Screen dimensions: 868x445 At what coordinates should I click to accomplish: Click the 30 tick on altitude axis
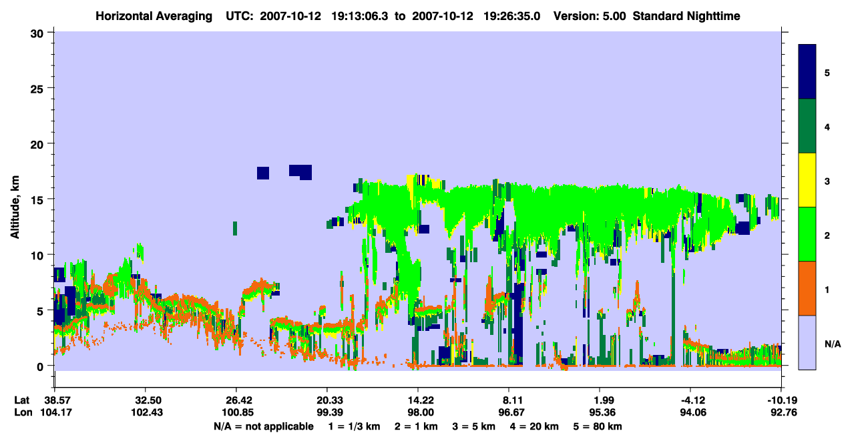(x=40, y=33)
